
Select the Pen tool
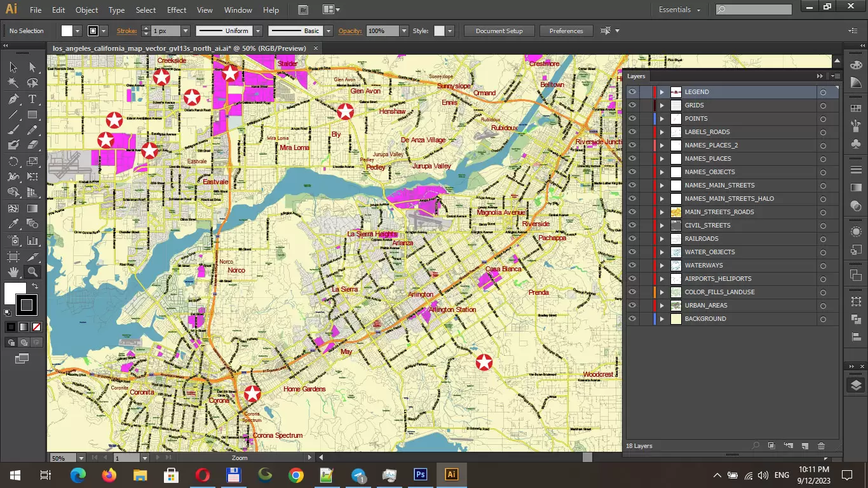(x=13, y=99)
